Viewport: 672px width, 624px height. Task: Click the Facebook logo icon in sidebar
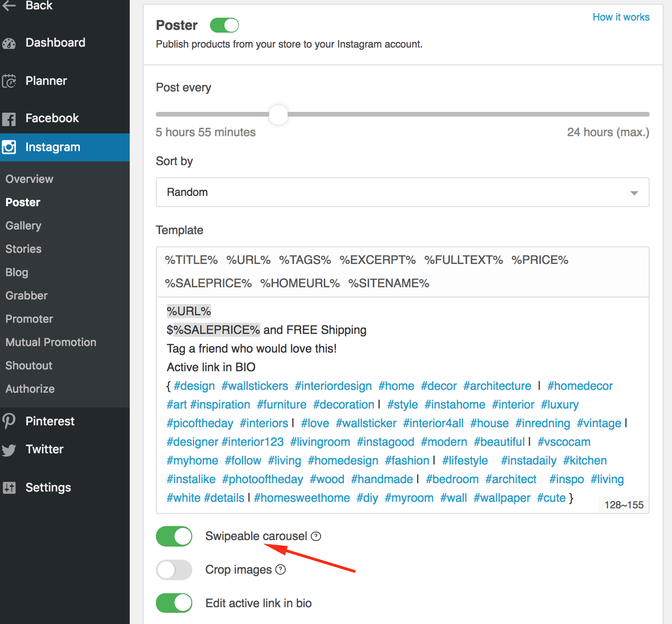click(9, 119)
